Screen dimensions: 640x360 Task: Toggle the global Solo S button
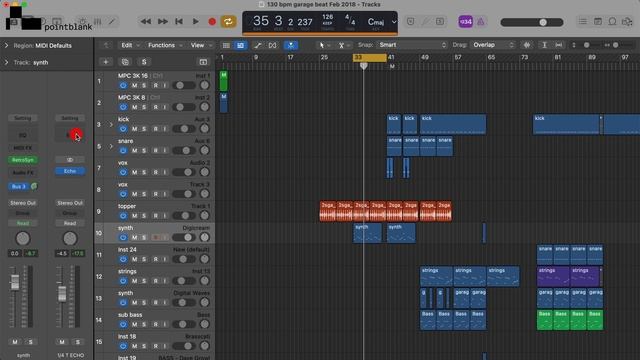(144, 62)
